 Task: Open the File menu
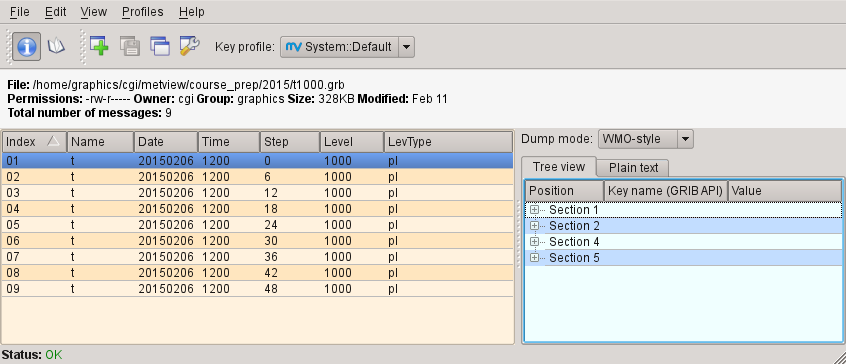(x=20, y=11)
